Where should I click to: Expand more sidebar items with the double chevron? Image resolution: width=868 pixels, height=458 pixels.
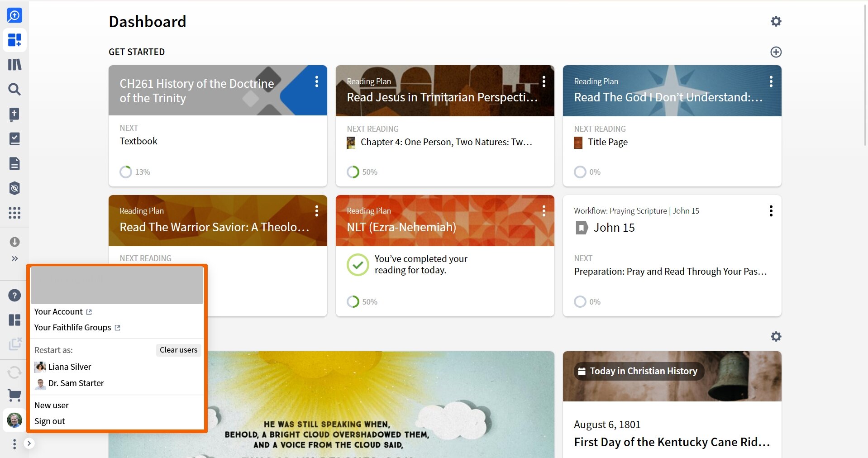point(14,258)
